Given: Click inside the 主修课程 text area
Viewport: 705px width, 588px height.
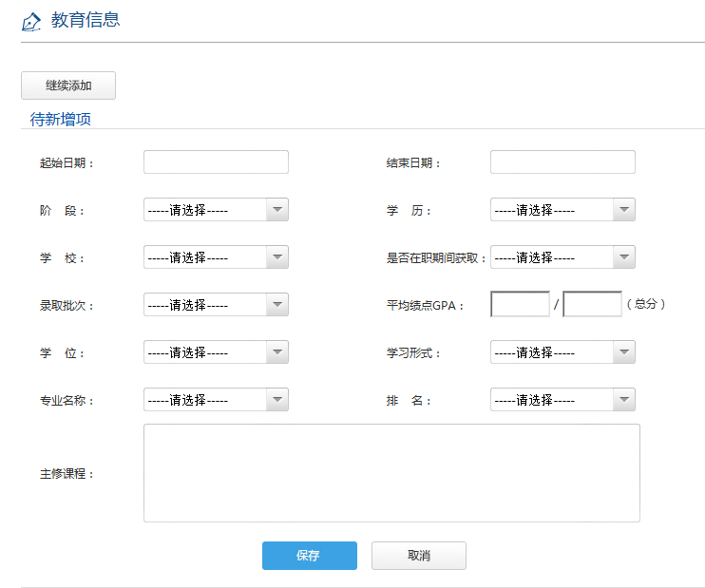Looking at the screenshot, I should (391, 473).
